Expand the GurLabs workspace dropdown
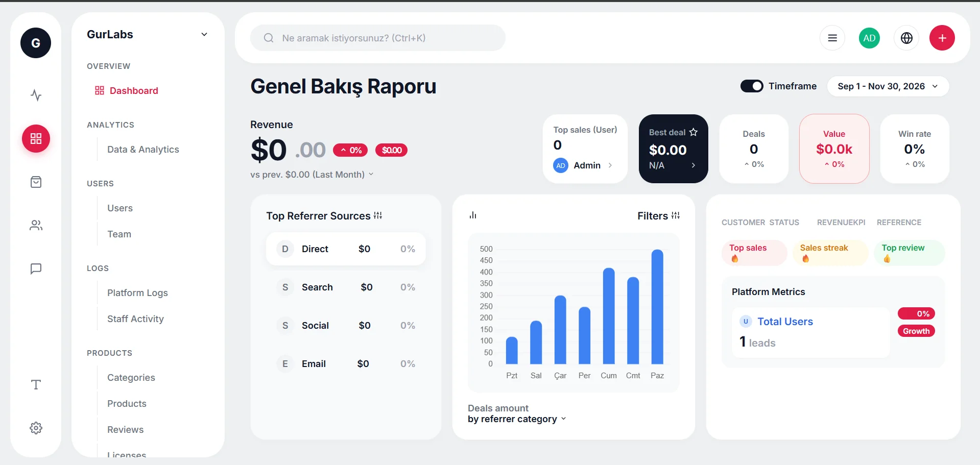Image resolution: width=980 pixels, height=465 pixels. tap(204, 34)
